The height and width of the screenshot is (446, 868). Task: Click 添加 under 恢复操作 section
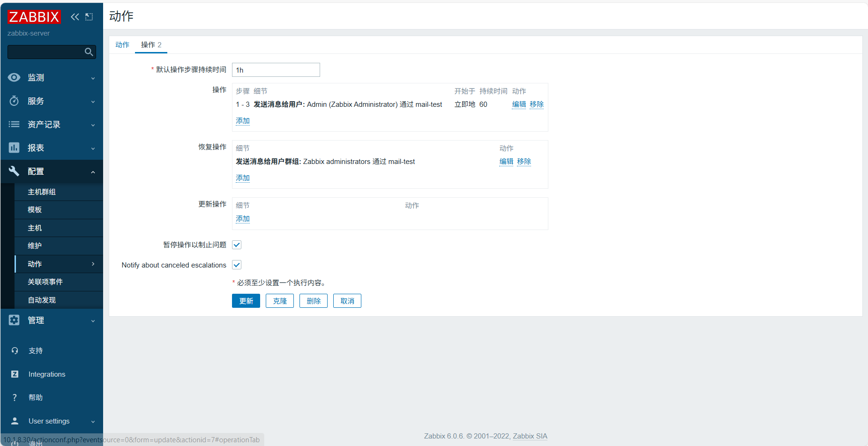(x=243, y=178)
